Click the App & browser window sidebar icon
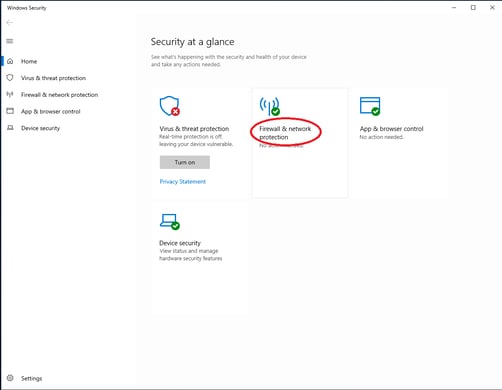The image size is (502, 390). 10,111
